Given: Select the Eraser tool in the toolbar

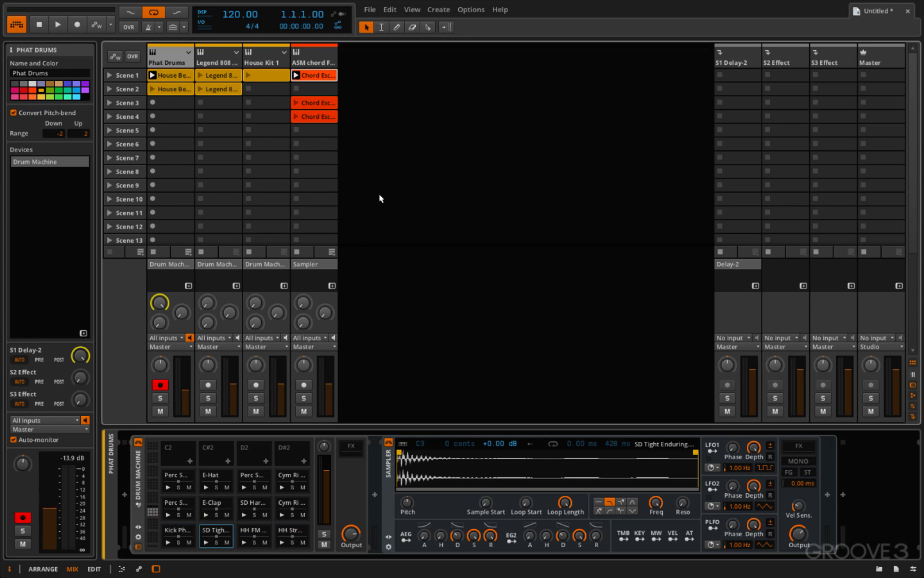Looking at the screenshot, I should pos(412,27).
